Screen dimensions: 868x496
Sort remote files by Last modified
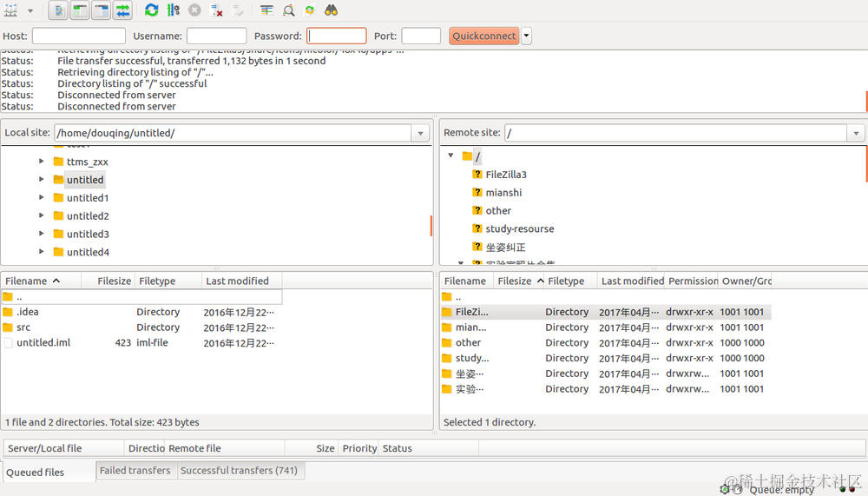pyautogui.click(x=632, y=281)
